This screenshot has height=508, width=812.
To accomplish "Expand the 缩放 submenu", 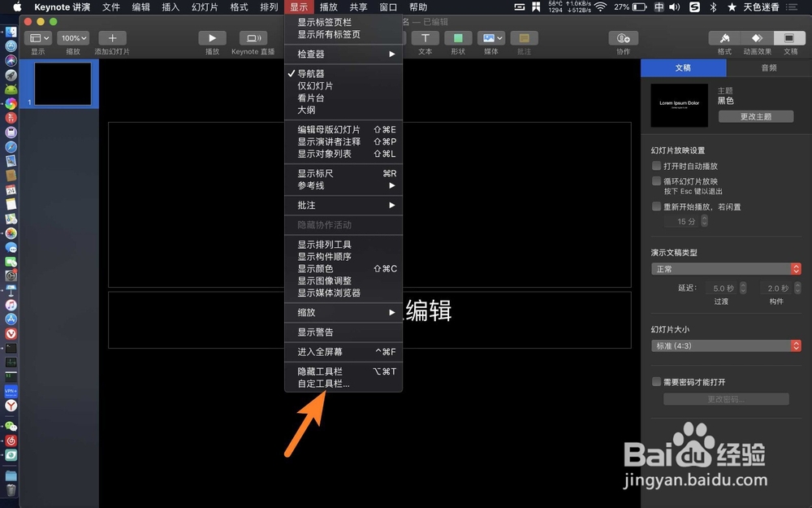I will pos(343,313).
